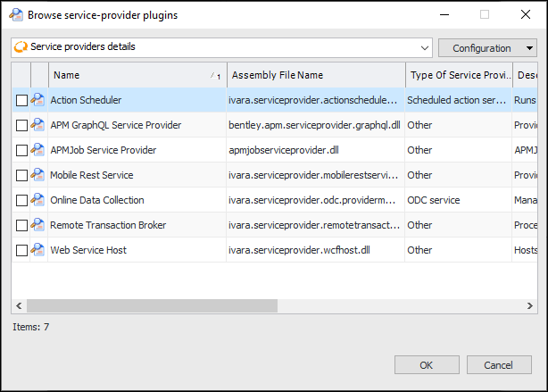Tick the Mobile Rest Service checkbox
Screen dimensions: 548x392
[21, 176]
